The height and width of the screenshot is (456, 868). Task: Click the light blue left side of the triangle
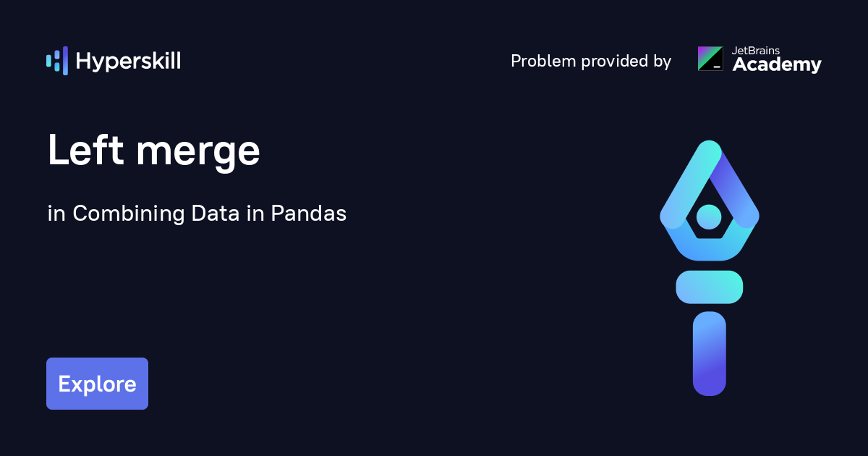click(681, 190)
